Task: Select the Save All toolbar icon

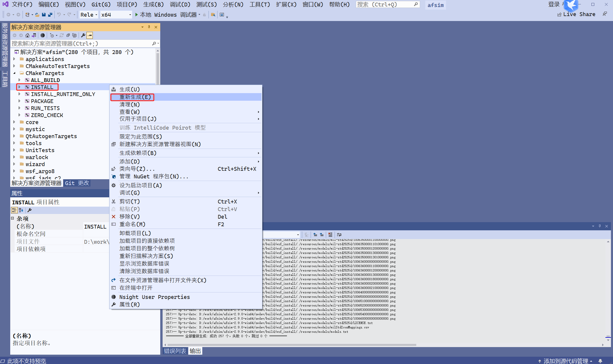Action: click(50, 15)
